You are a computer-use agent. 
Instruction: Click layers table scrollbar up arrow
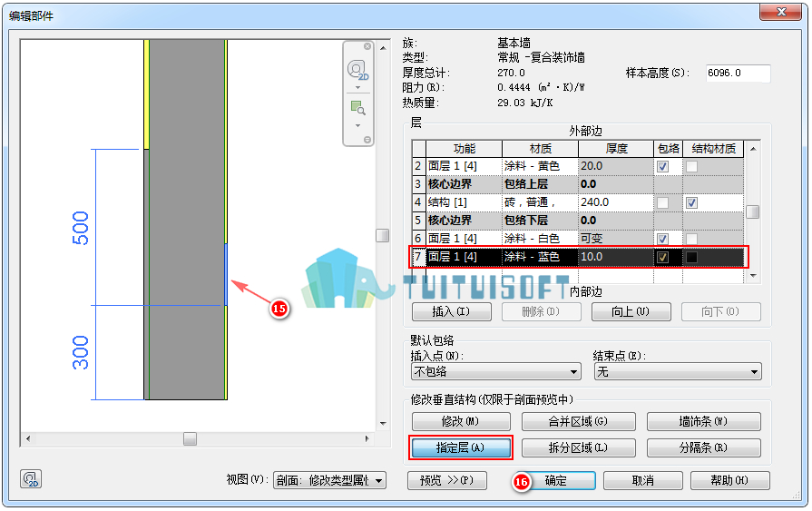click(753, 149)
